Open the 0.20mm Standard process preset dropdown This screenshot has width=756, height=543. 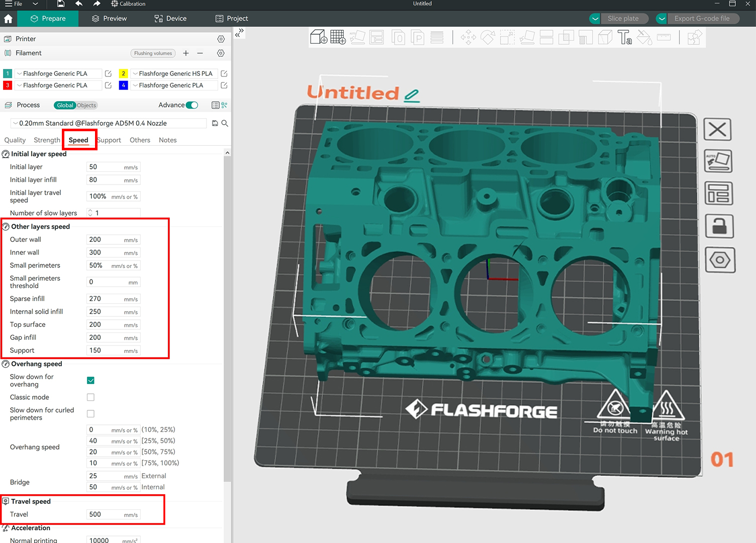click(109, 123)
